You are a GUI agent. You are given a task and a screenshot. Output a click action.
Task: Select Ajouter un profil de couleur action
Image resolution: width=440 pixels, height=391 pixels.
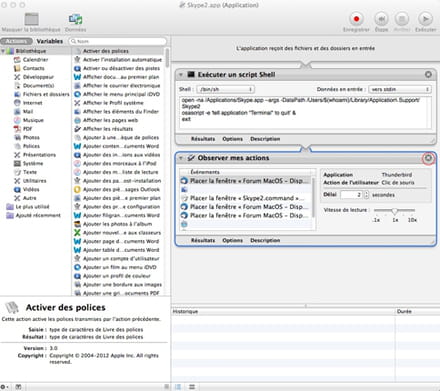click(118, 276)
